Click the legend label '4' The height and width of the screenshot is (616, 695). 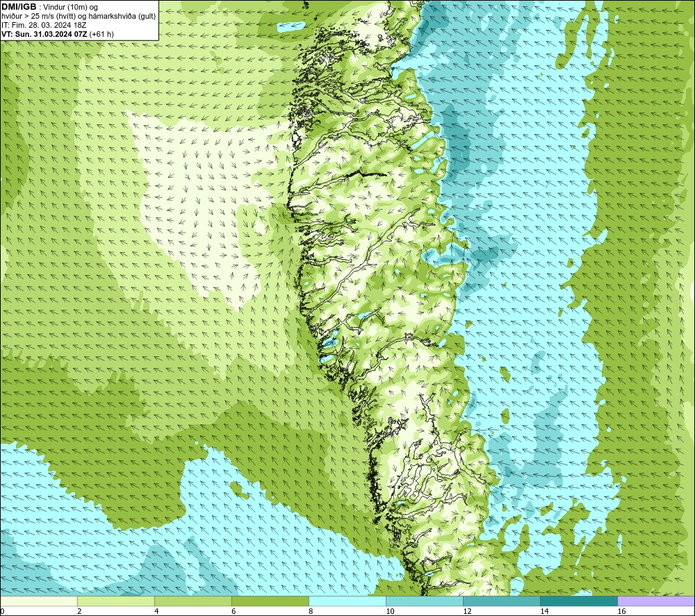[x=156, y=612]
